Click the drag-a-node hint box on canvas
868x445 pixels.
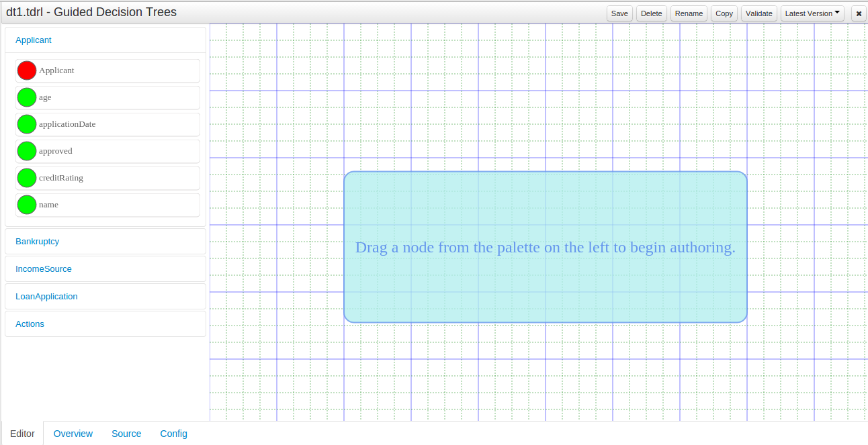click(x=545, y=247)
